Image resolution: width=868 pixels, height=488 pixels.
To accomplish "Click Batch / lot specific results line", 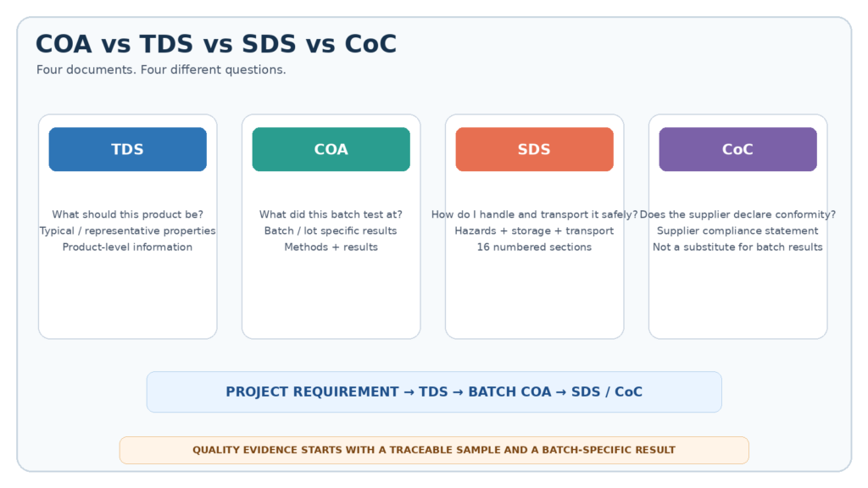I will pyautogui.click(x=331, y=230).
